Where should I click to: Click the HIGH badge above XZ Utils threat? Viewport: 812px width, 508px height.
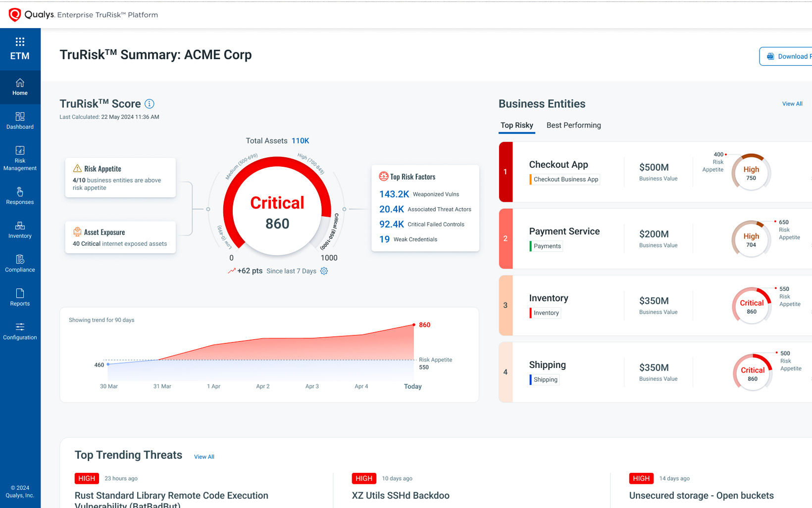[364, 478]
